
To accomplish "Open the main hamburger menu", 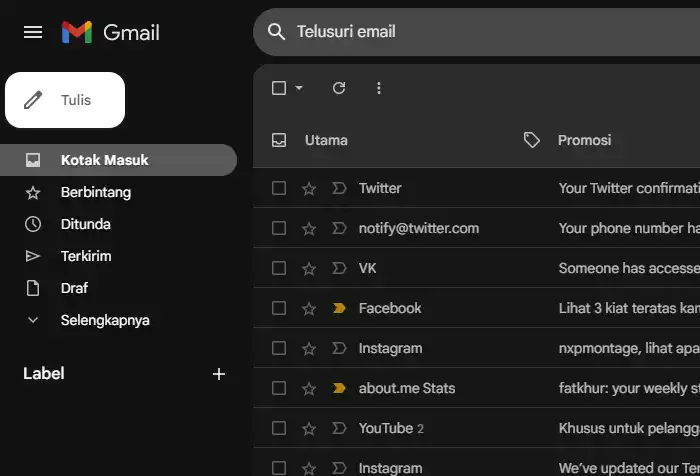I will click(33, 32).
